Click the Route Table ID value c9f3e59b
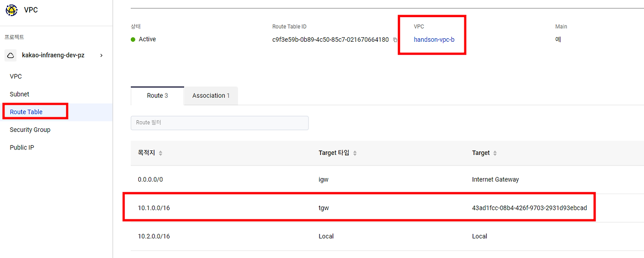The height and width of the screenshot is (258, 644). pos(331,39)
